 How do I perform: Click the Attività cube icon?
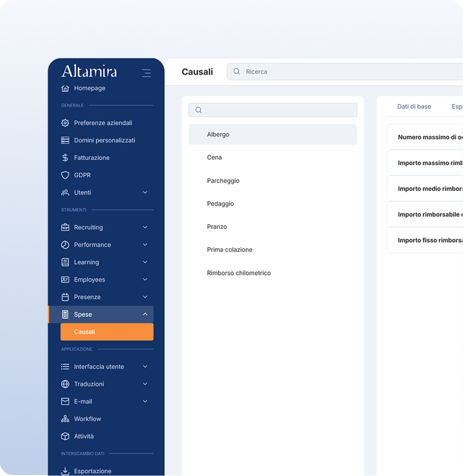(65, 436)
